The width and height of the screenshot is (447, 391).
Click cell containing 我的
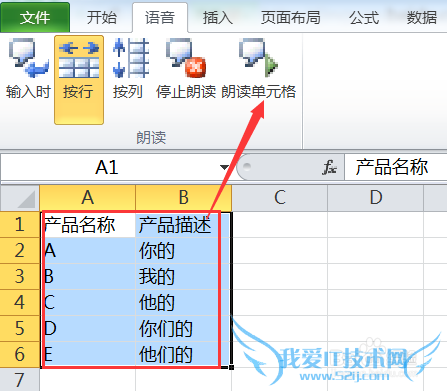(184, 276)
